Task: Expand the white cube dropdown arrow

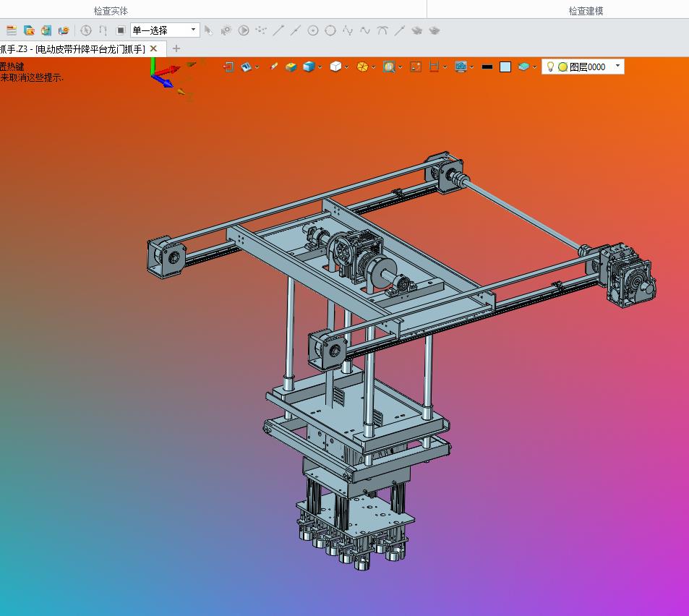Action: 347,67
